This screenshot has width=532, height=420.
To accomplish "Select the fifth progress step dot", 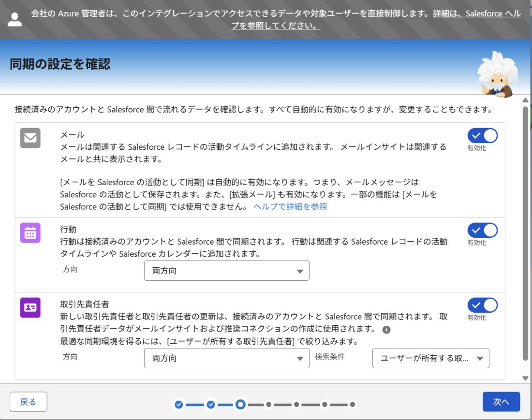I will 296,405.
